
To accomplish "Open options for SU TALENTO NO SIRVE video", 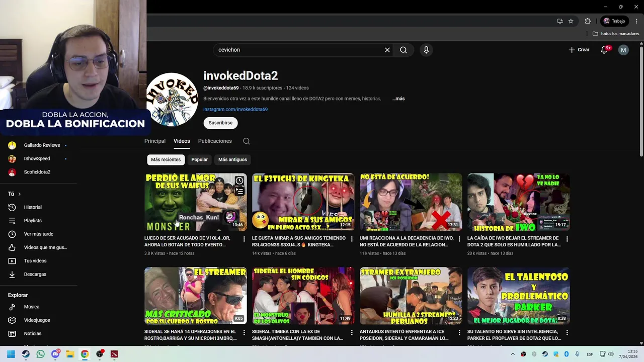I will click(567, 332).
